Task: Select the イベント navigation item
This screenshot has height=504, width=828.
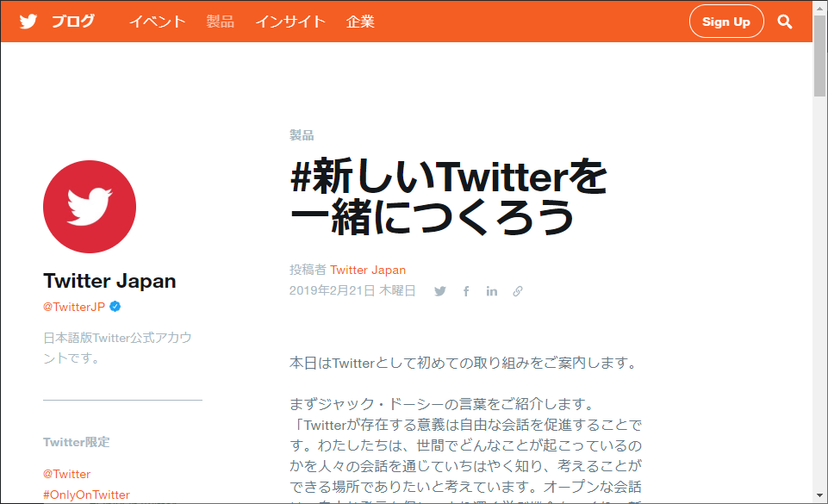Action: tap(158, 22)
